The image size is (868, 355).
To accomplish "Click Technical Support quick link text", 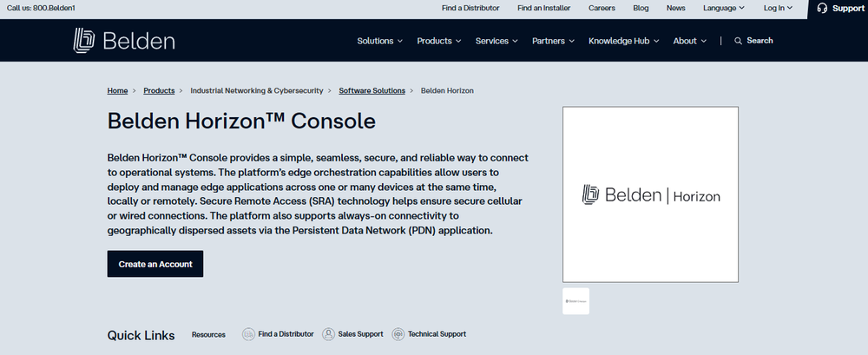I will (437, 334).
